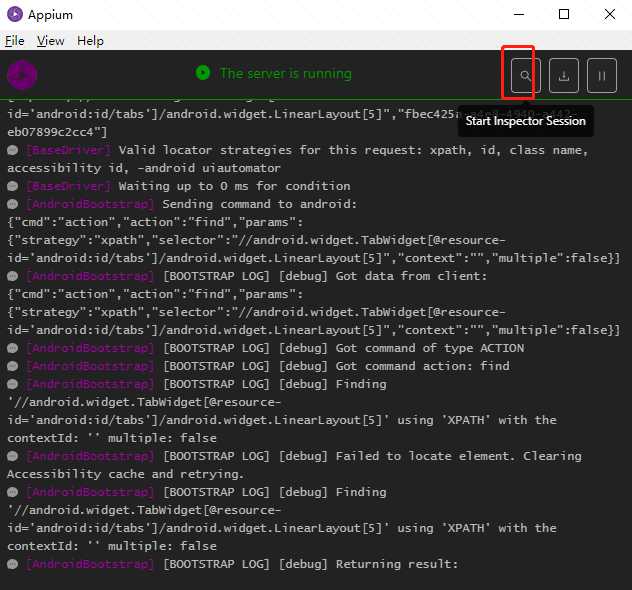
Task: Open the File menu
Action: pyautogui.click(x=15, y=41)
